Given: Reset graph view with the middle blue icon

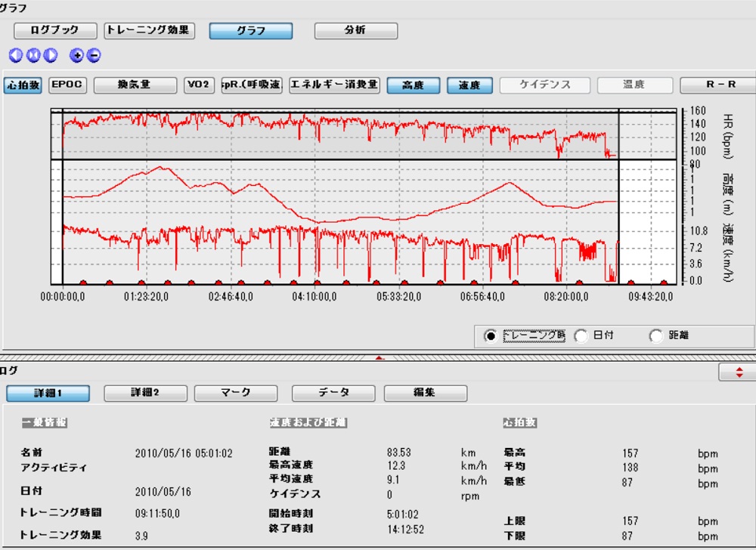Looking at the screenshot, I should point(33,55).
